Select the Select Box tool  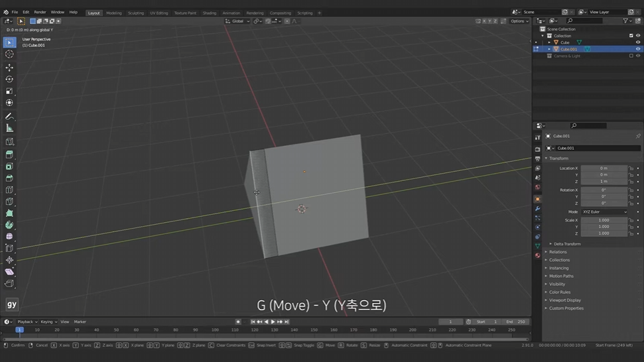pos(9,42)
